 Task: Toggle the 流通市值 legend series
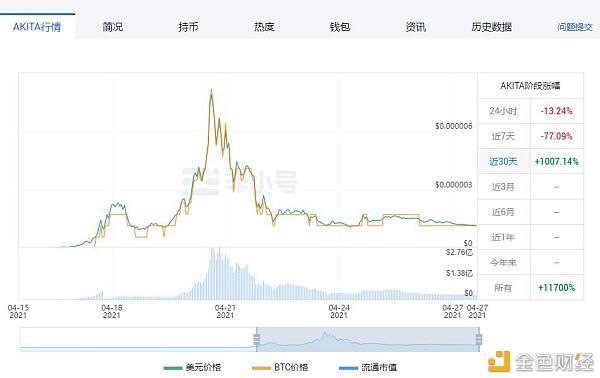368,367
